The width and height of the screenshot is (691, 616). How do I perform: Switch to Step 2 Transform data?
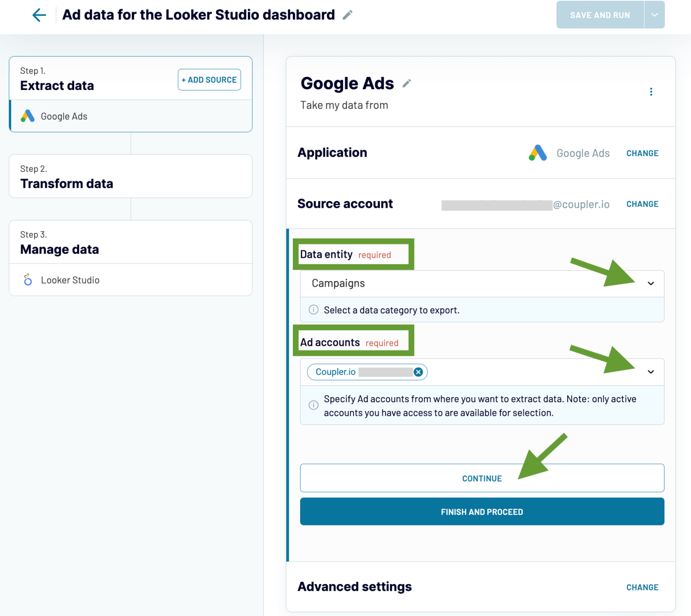coord(67,183)
